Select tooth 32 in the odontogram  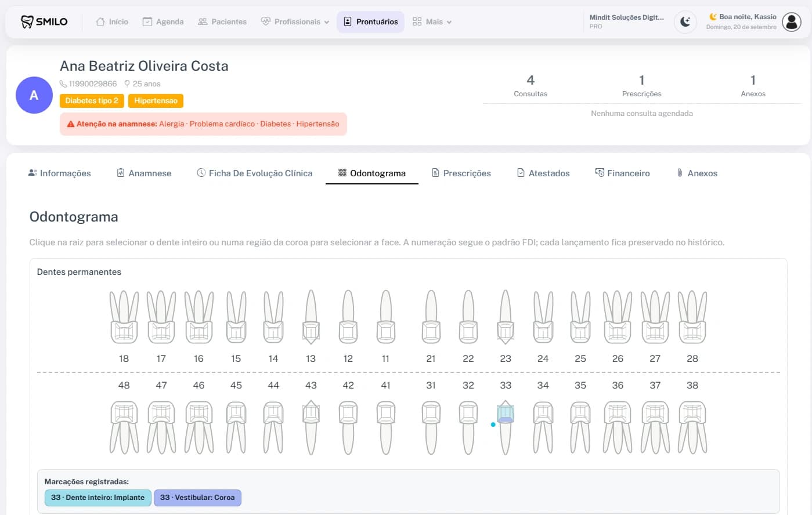(x=468, y=427)
